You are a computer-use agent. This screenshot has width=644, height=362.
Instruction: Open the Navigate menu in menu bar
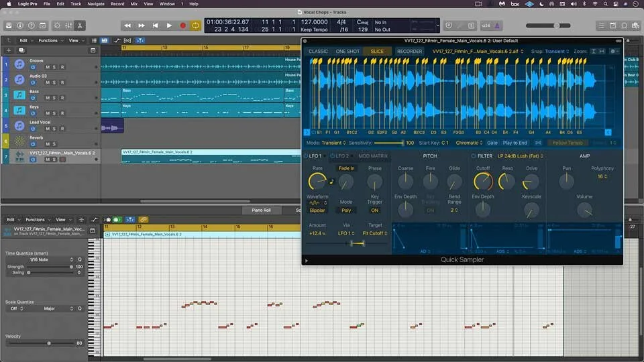tap(96, 4)
